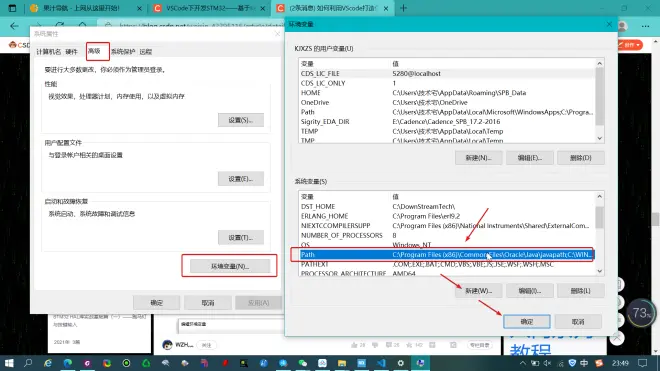Click the system variables list scrollbar thumb
This screenshot has width=660, height=371.
600,217
